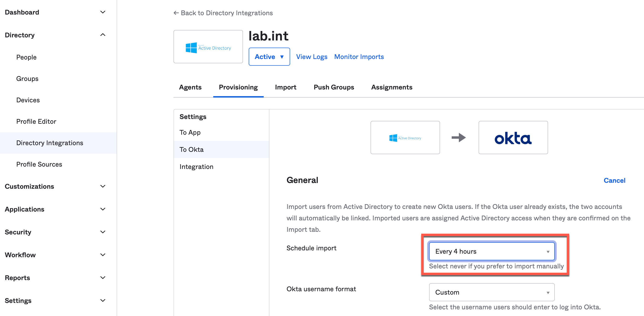
Task: Open the Active status dropdown
Action: click(x=269, y=57)
